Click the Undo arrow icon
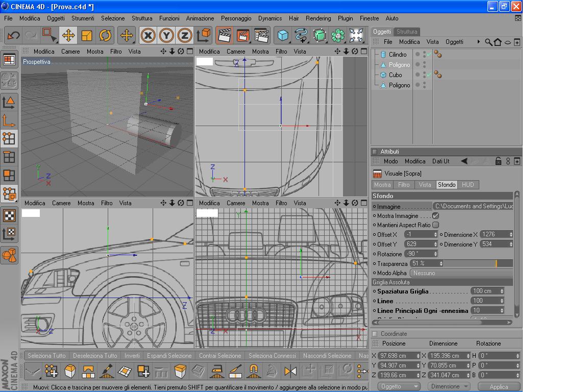The image size is (587, 392). click(14, 35)
